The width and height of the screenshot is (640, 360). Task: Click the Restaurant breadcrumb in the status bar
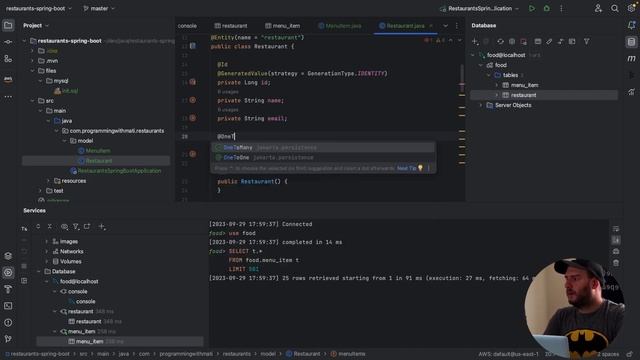tap(303, 354)
